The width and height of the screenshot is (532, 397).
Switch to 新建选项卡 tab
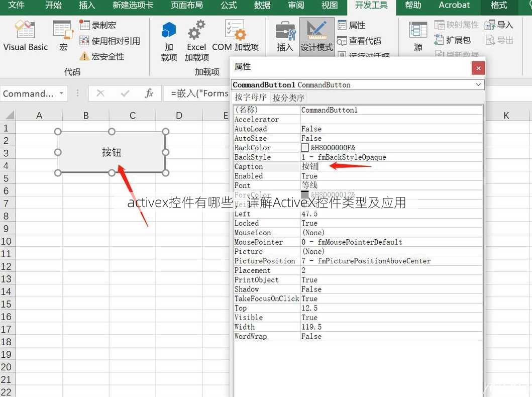pyautogui.click(x=133, y=5)
